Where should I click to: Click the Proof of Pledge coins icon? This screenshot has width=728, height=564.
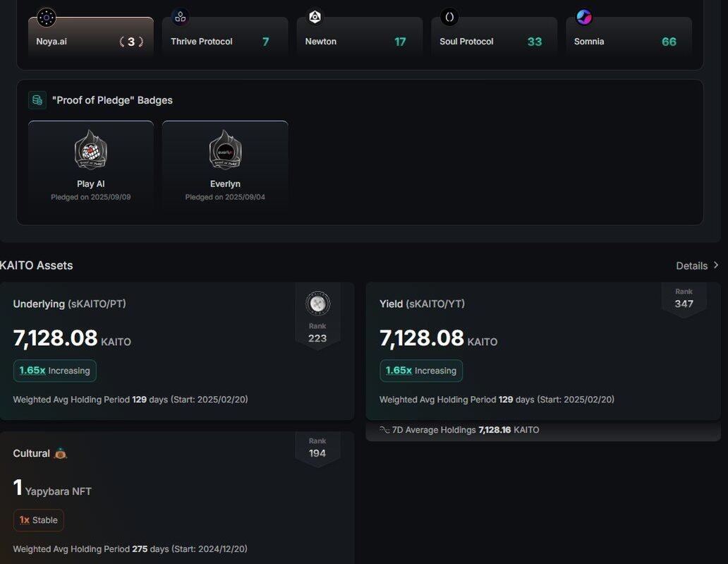pyautogui.click(x=37, y=100)
